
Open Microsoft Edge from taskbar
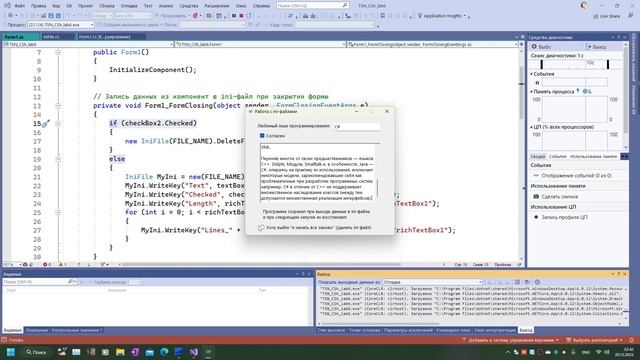tap(164, 352)
